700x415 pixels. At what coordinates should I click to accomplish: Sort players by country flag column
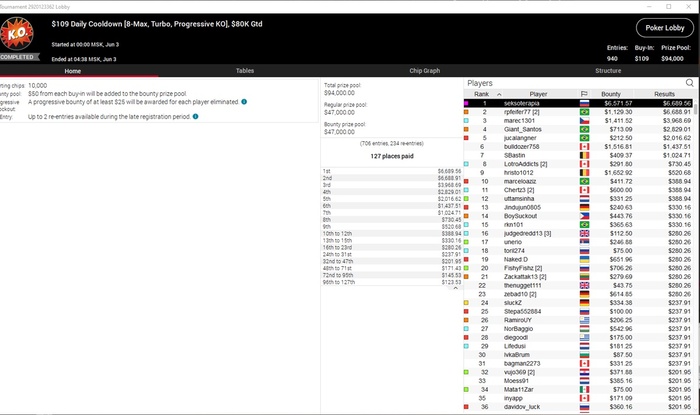click(584, 94)
